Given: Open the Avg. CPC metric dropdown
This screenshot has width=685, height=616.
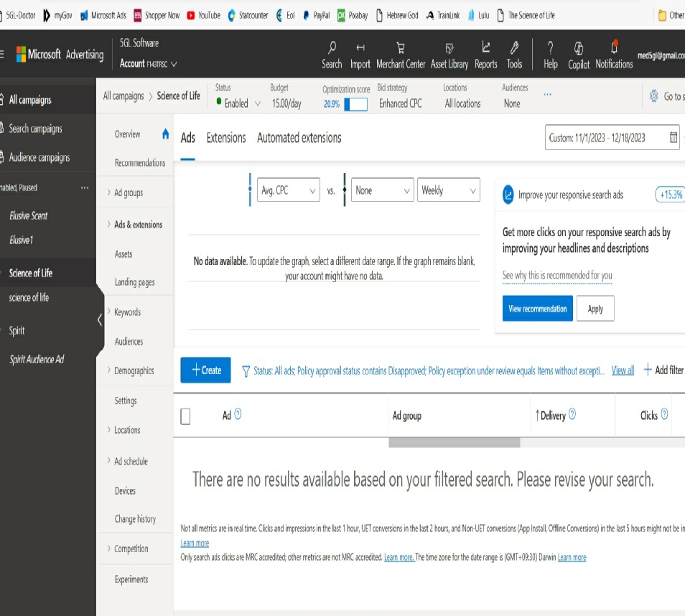Looking at the screenshot, I should coord(289,190).
